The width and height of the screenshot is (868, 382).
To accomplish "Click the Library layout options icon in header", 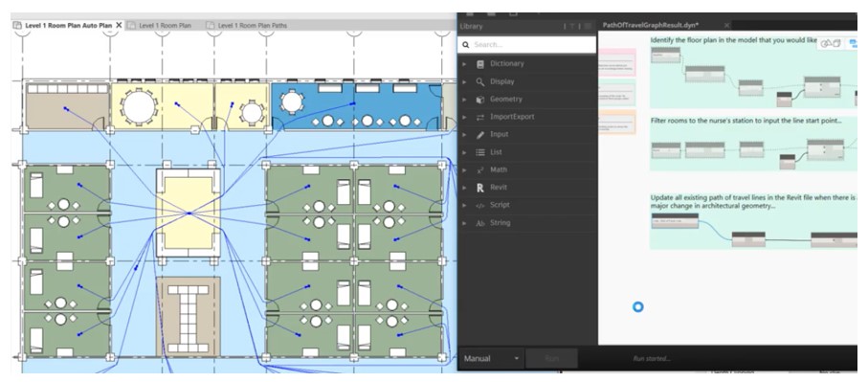I will 588,26.
